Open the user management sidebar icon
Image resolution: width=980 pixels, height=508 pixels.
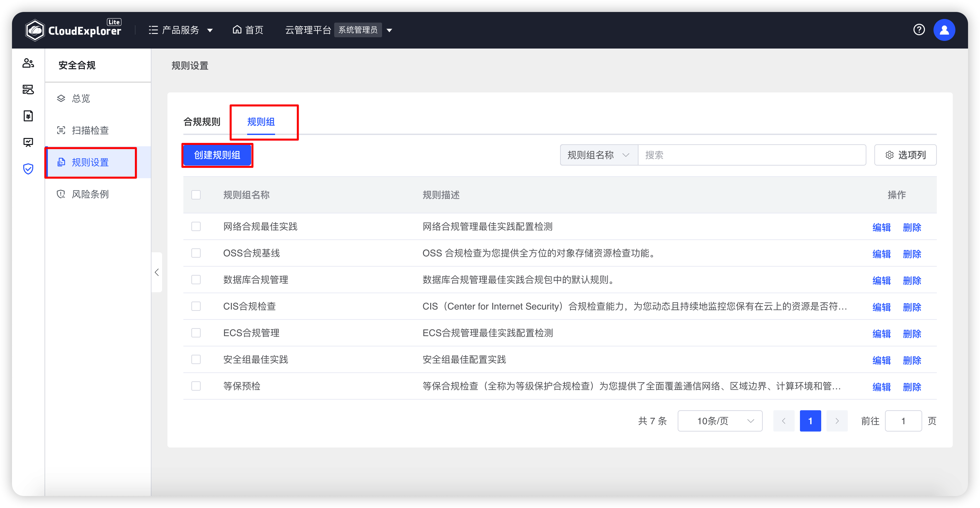28,63
